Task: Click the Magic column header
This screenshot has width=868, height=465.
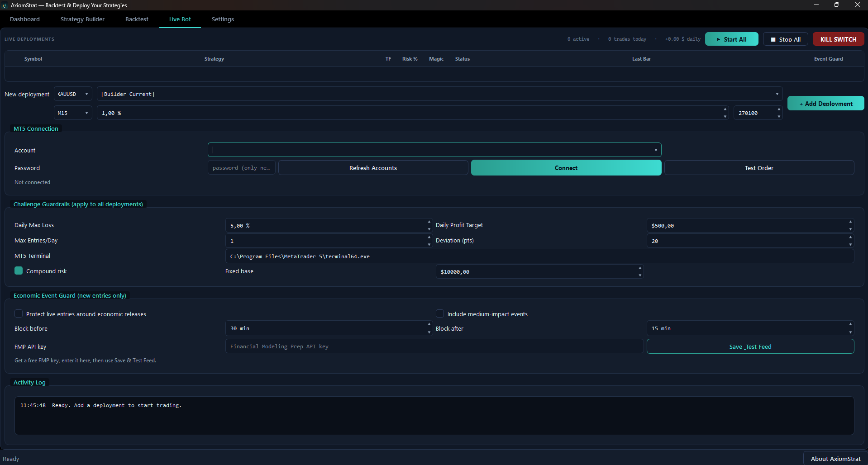Action: click(x=436, y=59)
